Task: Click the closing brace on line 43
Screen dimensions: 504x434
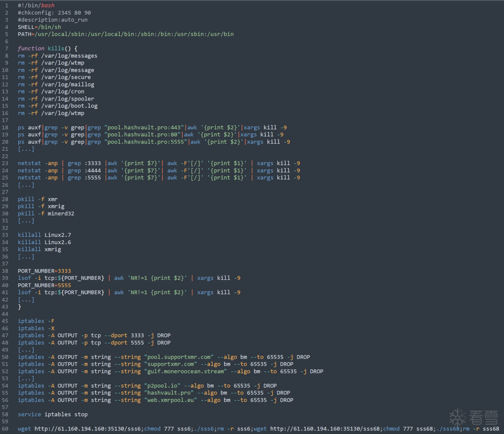Action: 19,307
